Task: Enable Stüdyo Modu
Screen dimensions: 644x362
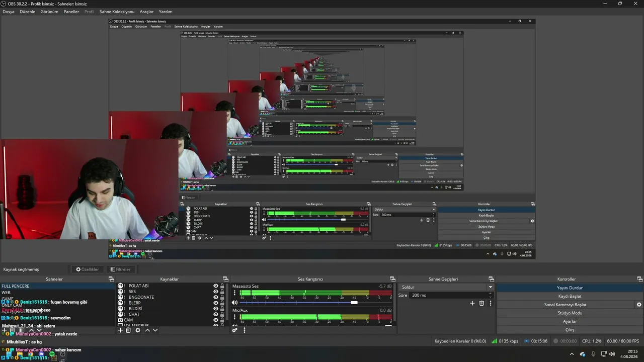Action: (570, 313)
